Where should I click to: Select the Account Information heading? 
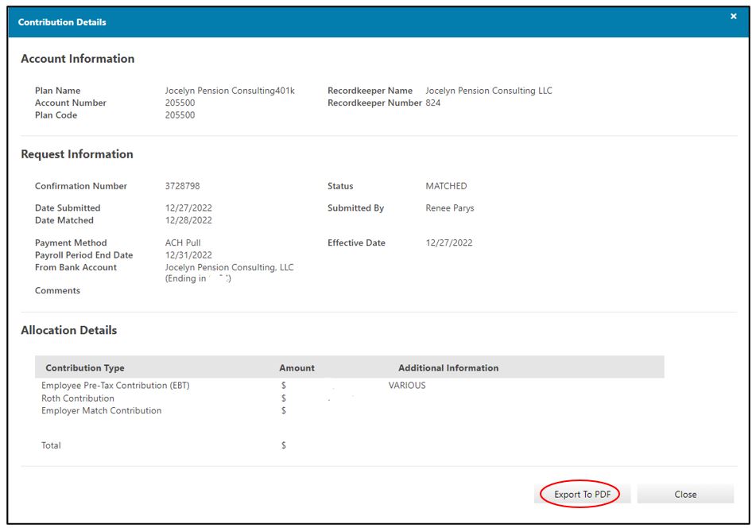tap(77, 59)
